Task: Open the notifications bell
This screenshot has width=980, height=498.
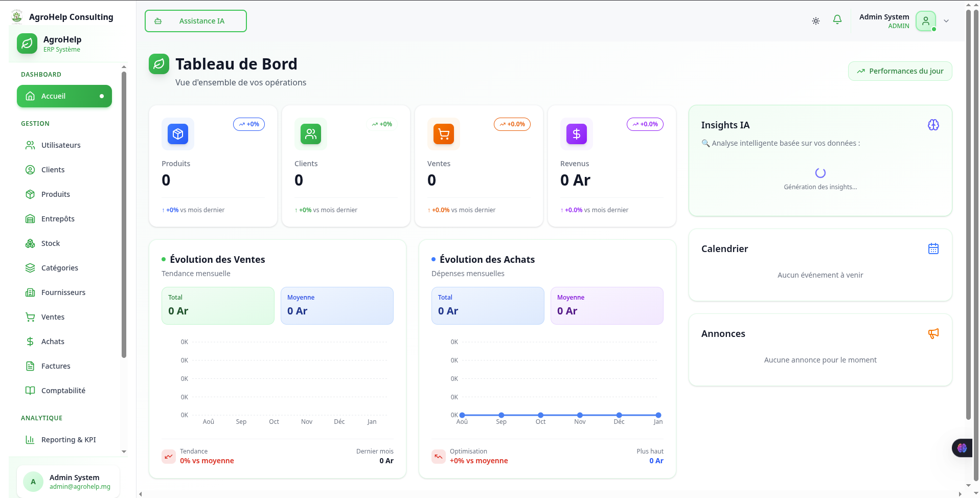Action: pyautogui.click(x=837, y=19)
